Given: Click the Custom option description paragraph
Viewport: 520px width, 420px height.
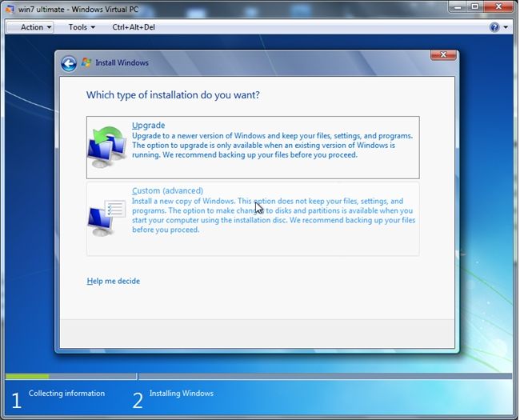Looking at the screenshot, I should [274, 215].
